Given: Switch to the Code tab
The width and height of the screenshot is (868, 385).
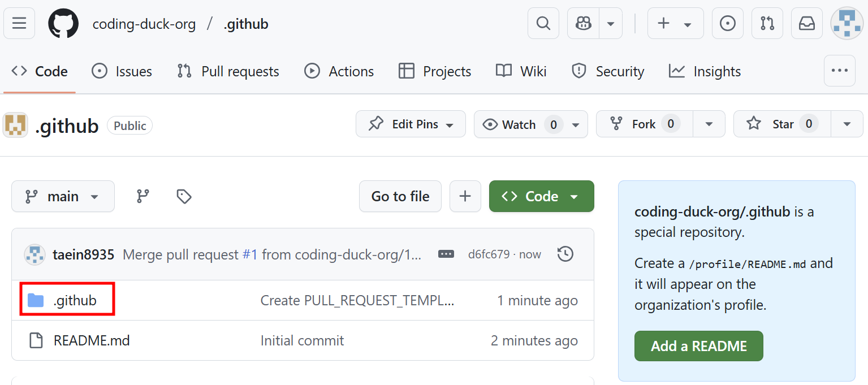Looking at the screenshot, I should [x=40, y=71].
